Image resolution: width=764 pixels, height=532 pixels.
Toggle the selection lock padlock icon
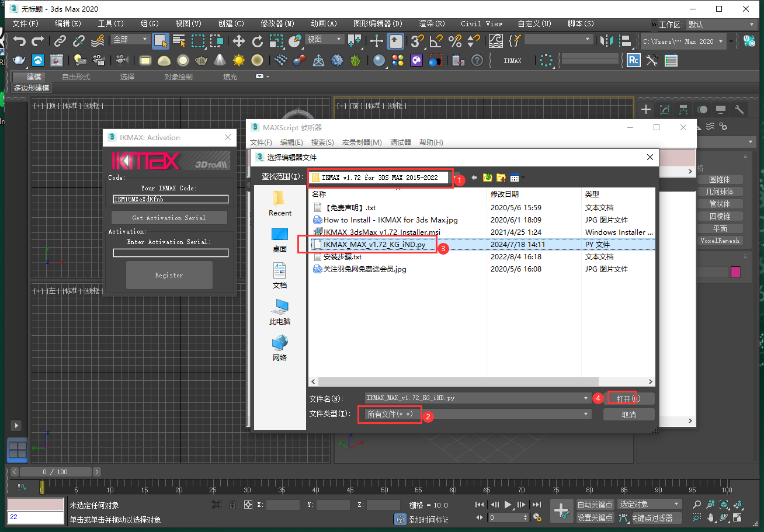pyautogui.click(x=232, y=505)
